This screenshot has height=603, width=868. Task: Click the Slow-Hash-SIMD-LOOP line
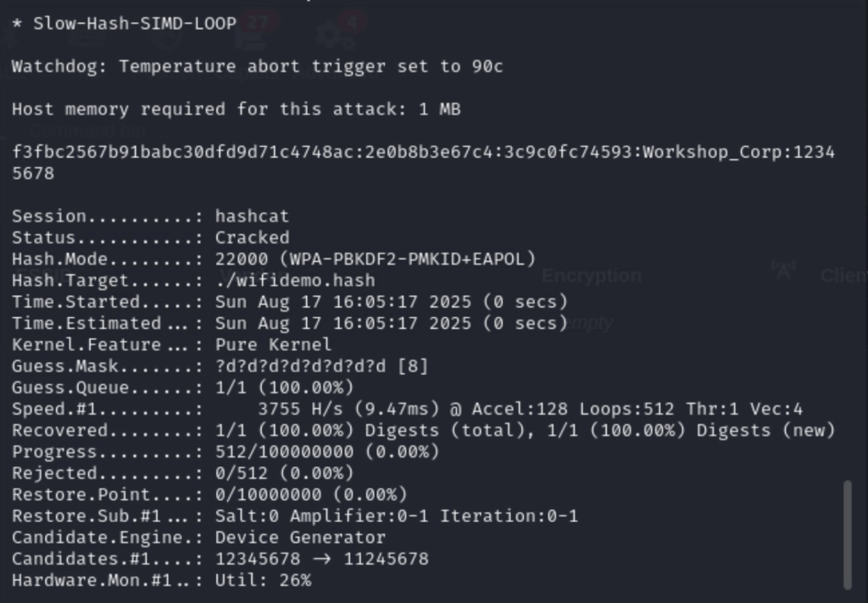(x=135, y=24)
